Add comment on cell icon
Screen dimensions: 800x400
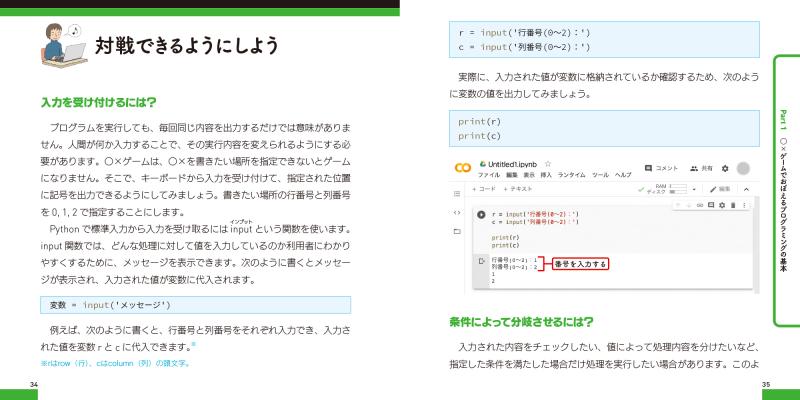[711, 205]
